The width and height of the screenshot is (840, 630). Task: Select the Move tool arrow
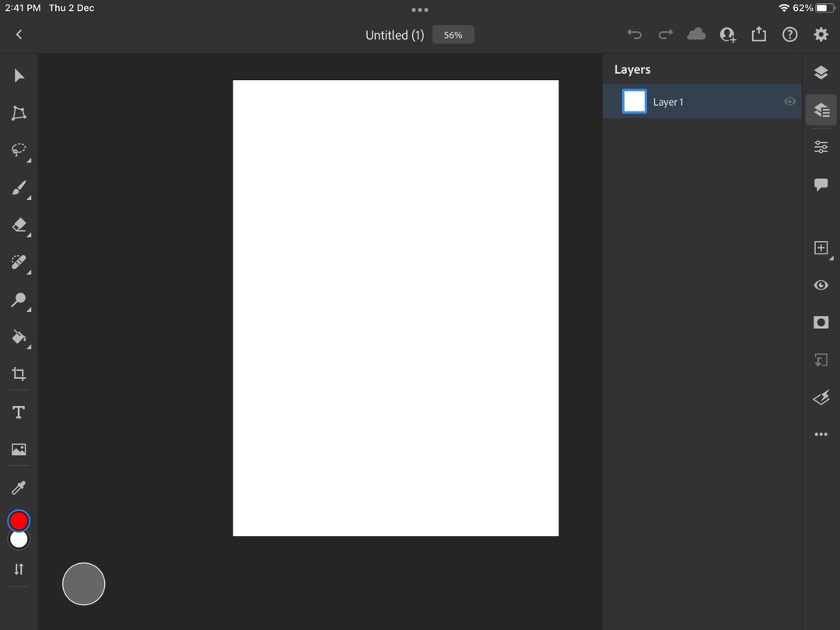(x=19, y=76)
